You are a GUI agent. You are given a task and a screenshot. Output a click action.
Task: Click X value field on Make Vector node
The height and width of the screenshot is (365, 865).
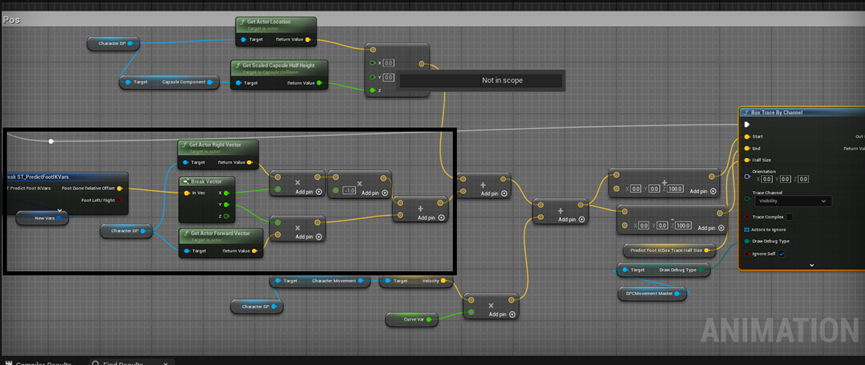(388, 63)
